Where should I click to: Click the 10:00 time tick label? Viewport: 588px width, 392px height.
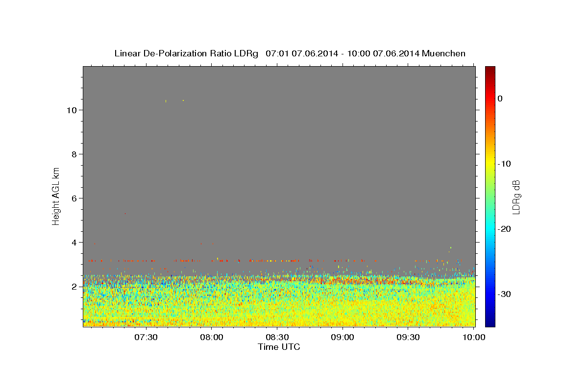pyautogui.click(x=473, y=337)
